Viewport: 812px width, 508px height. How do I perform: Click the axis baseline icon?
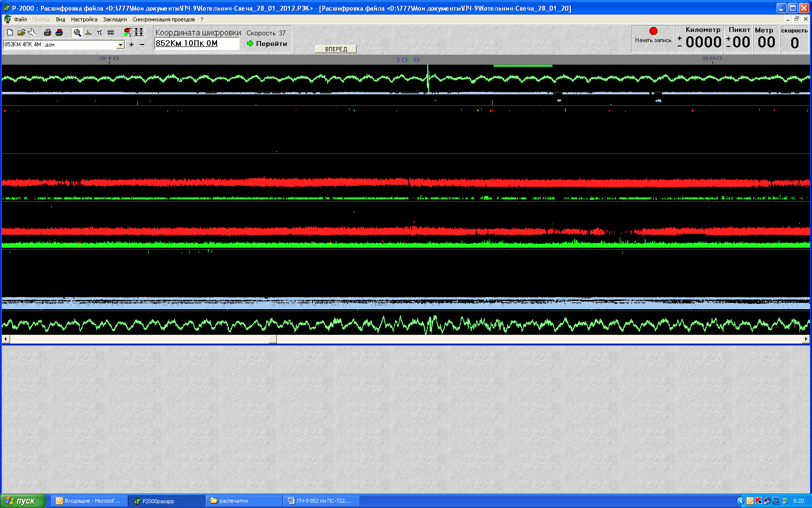pos(88,32)
